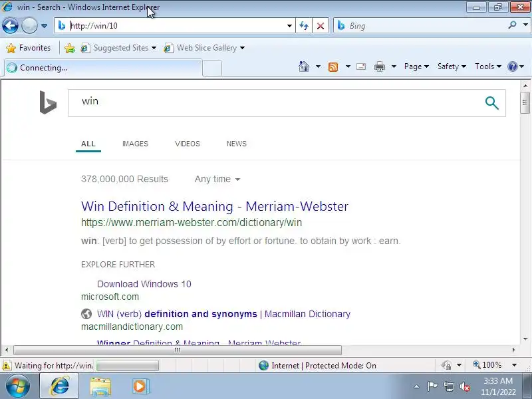532x399 pixels.
Task: Click the Refresh page icon
Action: (x=304, y=26)
